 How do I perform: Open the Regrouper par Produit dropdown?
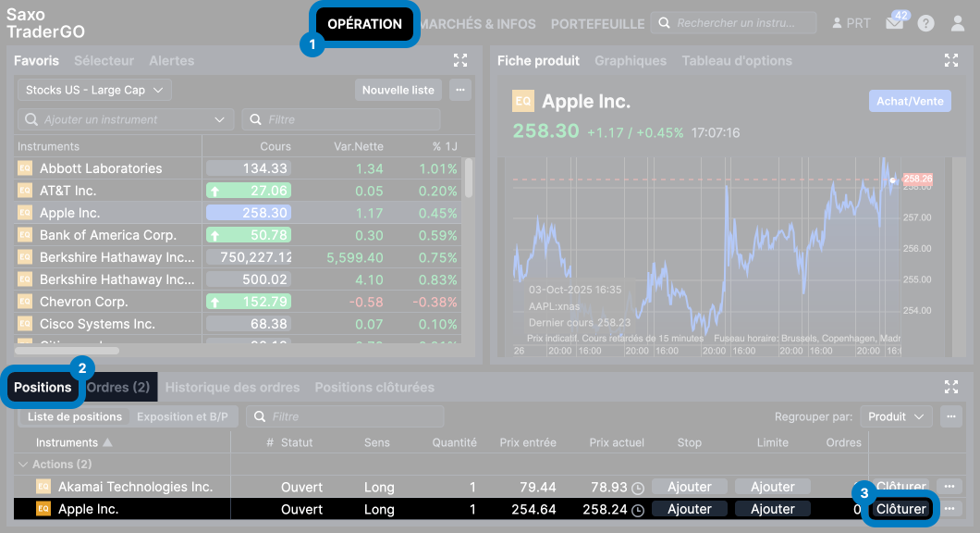tap(895, 416)
